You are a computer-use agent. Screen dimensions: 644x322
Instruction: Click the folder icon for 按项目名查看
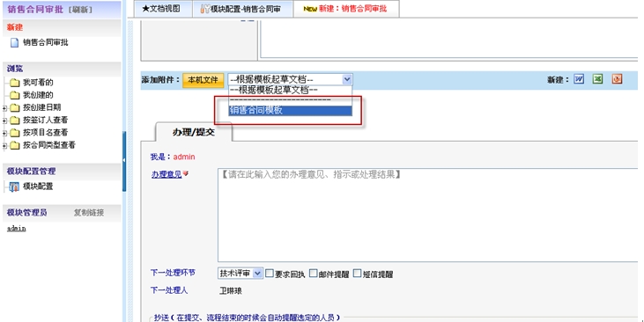15,133
